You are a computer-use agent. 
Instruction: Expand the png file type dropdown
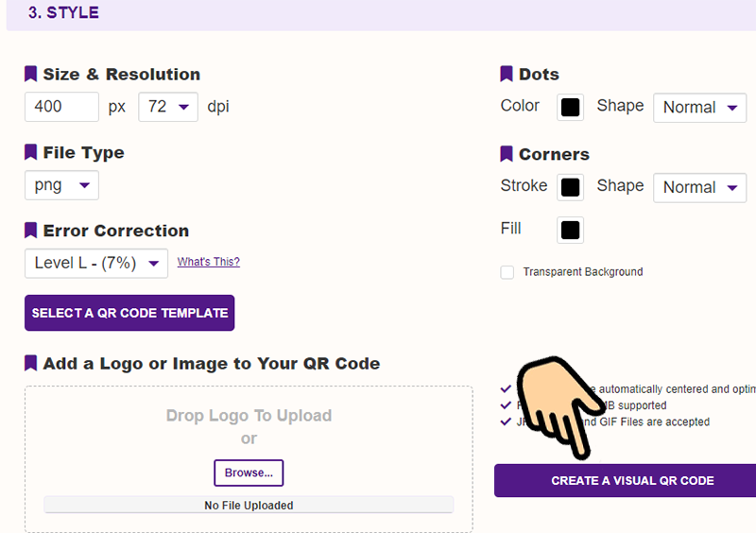coord(61,185)
